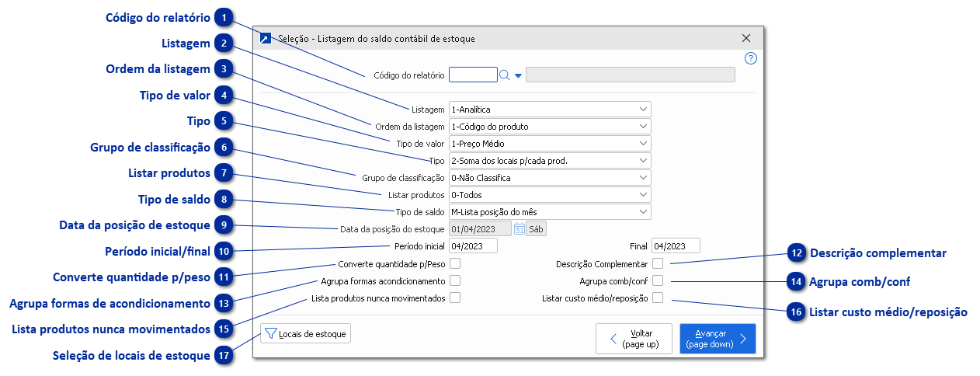Click the magnifier search icon beside Código do relatório
Image resolution: width=980 pixels, height=376 pixels.
[x=504, y=75]
